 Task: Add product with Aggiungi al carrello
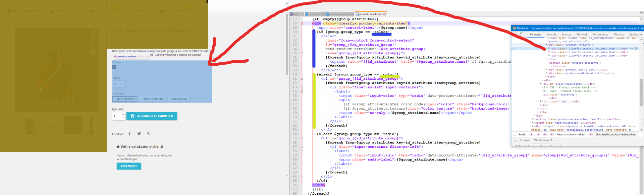152,116
